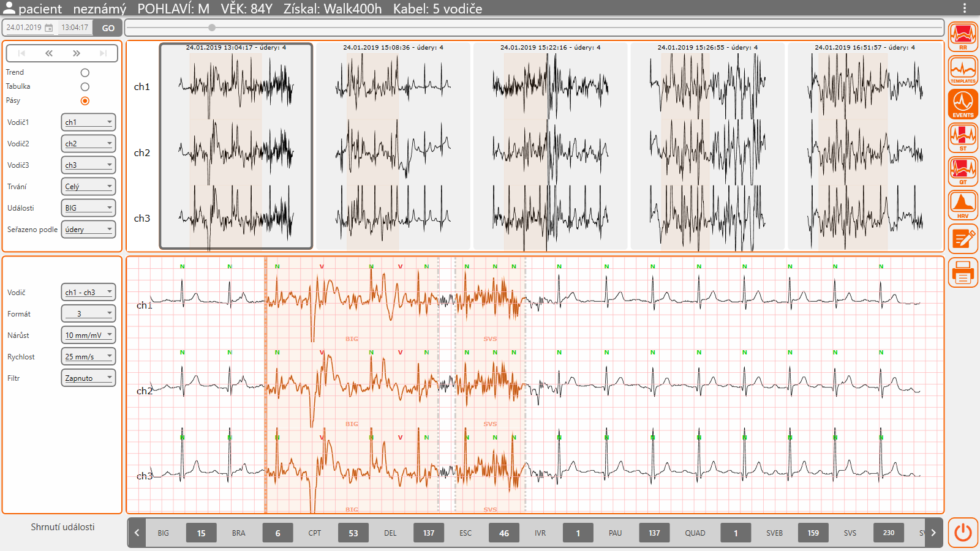Open the Události BIG dropdown
This screenshot has height=551, width=980.
[88, 208]
